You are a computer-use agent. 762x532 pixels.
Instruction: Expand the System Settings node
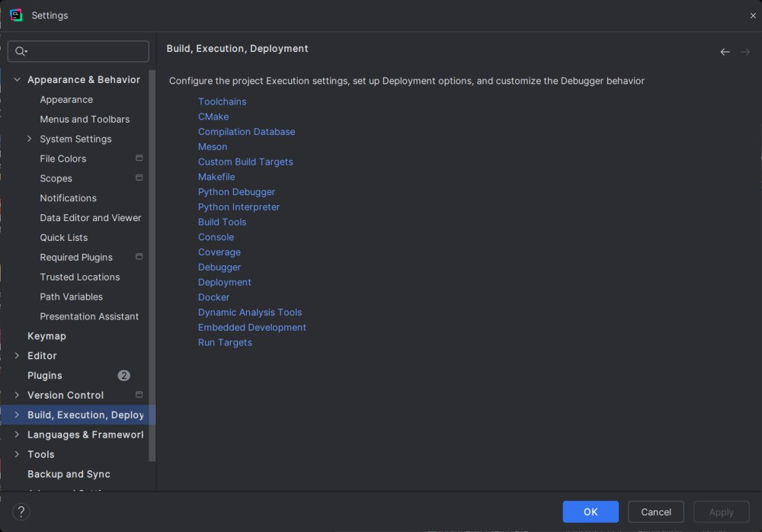click(30, 139)
